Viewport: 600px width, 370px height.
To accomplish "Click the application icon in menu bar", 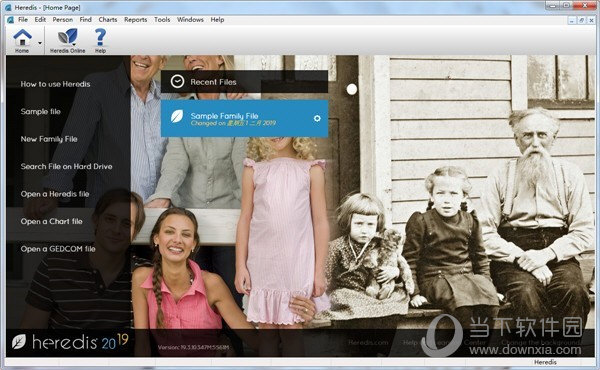I will tap(10, 20).
